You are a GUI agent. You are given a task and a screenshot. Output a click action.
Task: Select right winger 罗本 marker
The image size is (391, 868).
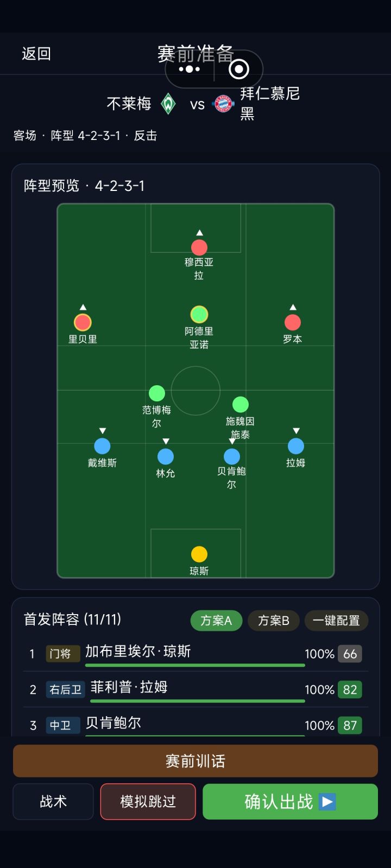(293, 322)
